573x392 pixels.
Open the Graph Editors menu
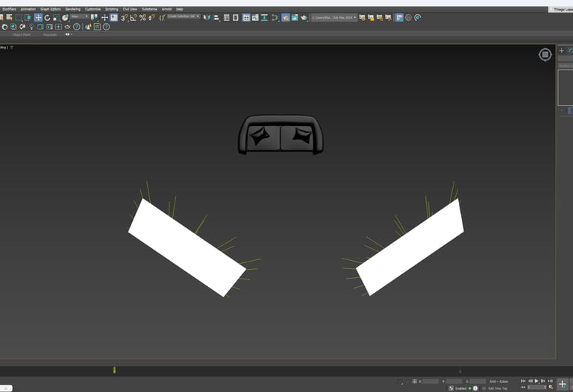(51, 9)
